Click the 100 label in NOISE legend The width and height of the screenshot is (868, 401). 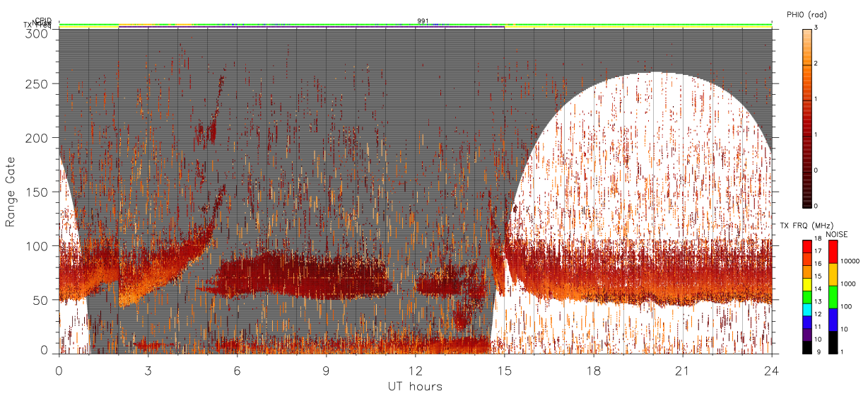coord(845,306)
